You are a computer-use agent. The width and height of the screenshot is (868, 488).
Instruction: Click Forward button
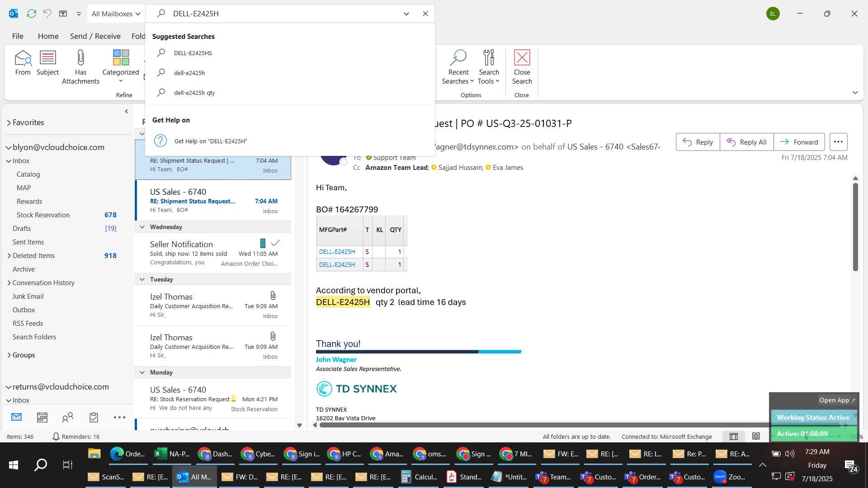pos(799,142)
